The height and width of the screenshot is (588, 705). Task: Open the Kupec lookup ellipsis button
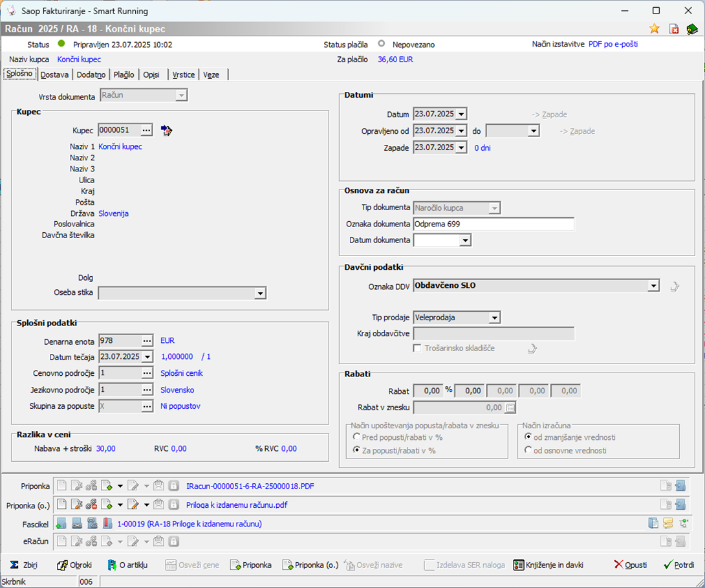(147, 130)
